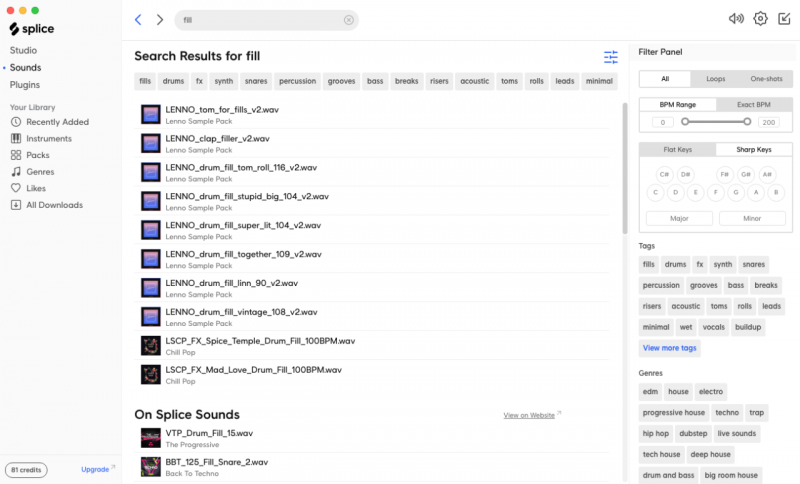Viewport: 800px width, 484px height.
Task: Toggle the filter panel sliders icon
Action: click(611, 57)
